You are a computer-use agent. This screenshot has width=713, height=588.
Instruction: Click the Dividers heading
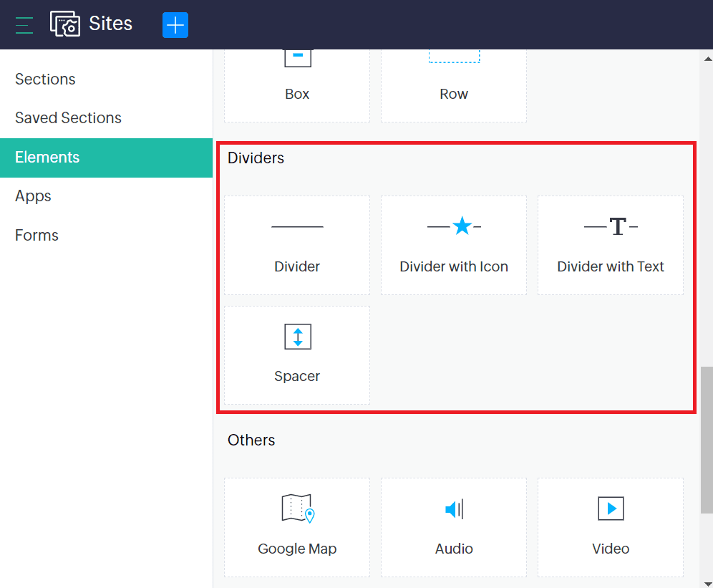[x=256, y=158]
